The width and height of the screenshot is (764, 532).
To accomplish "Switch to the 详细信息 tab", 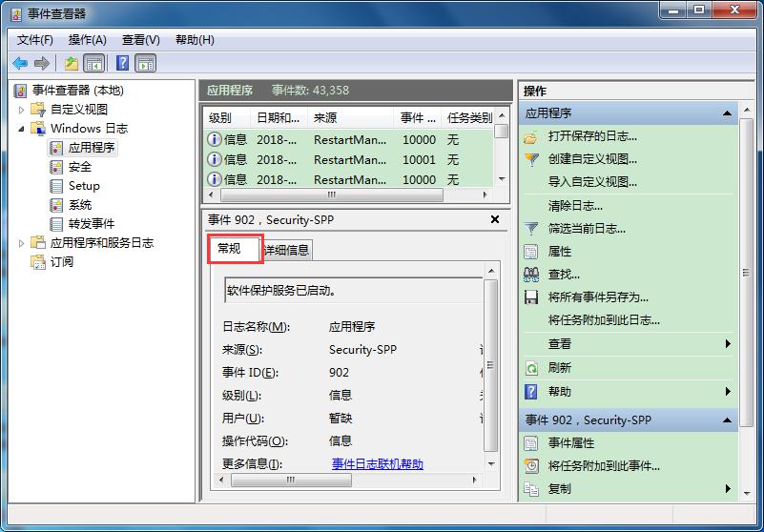I will 286,251.
